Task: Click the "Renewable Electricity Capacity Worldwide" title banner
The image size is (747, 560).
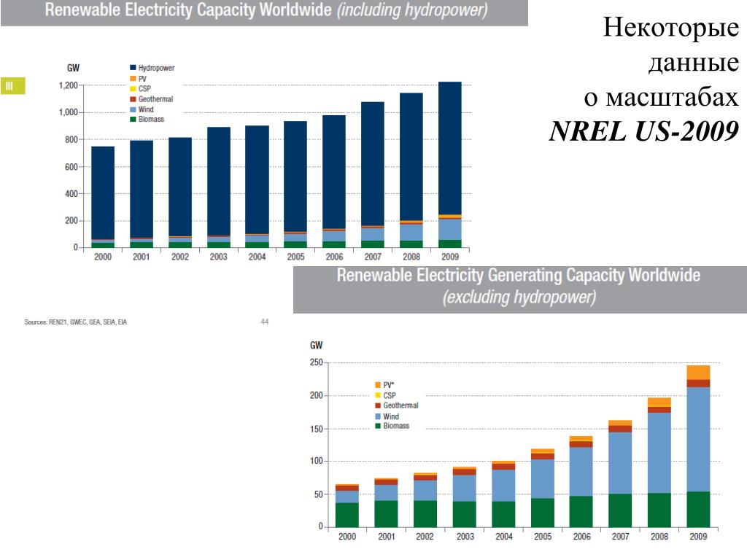Action: pyautogui.click(x=264, y=12)
